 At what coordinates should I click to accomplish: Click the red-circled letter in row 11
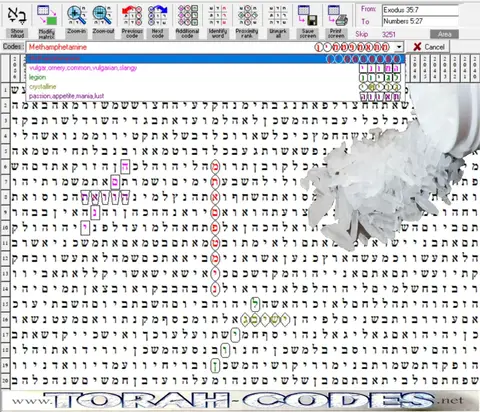[x=215, y=243]
